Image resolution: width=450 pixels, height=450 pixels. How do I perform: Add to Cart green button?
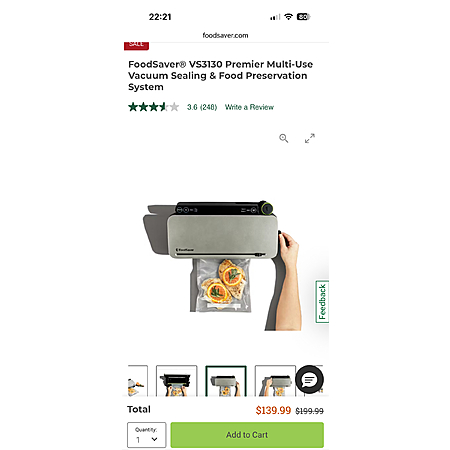coord(247,435)
